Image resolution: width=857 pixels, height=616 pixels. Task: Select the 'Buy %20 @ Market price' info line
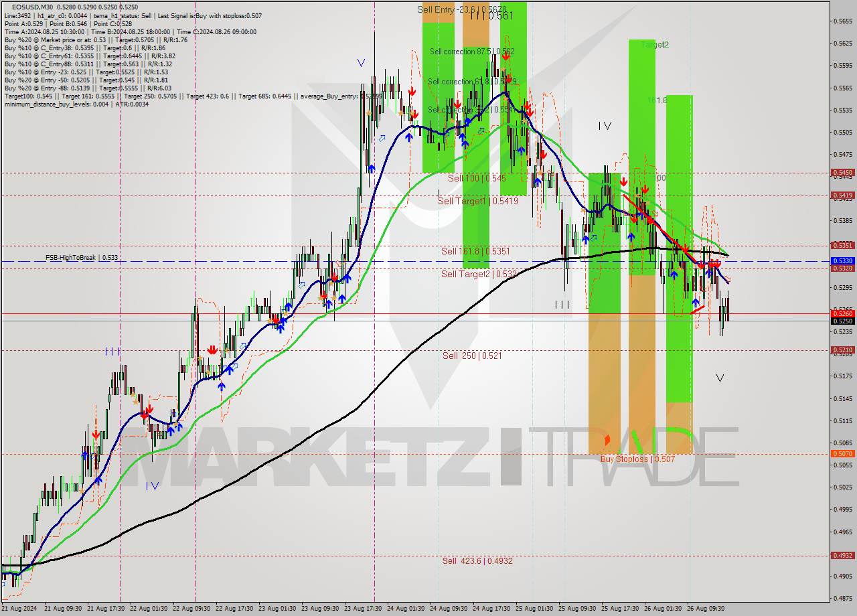point(96,40)
